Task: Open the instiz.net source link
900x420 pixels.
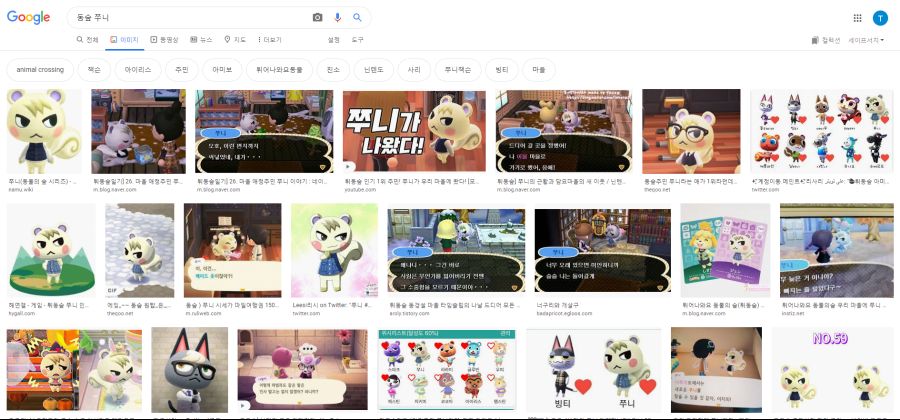Action: tap(793, 313)
